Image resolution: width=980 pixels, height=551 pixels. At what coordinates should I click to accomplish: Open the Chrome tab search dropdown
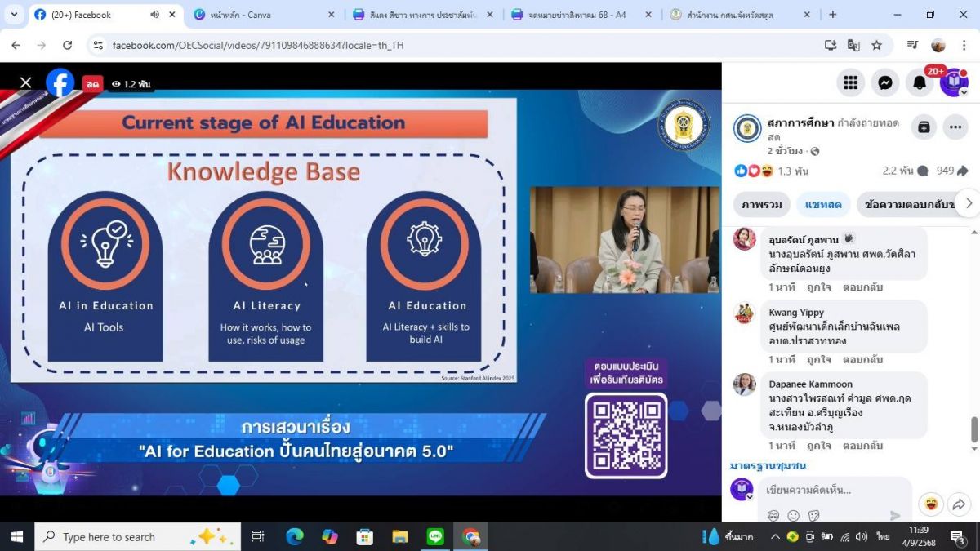pos(14,15)
